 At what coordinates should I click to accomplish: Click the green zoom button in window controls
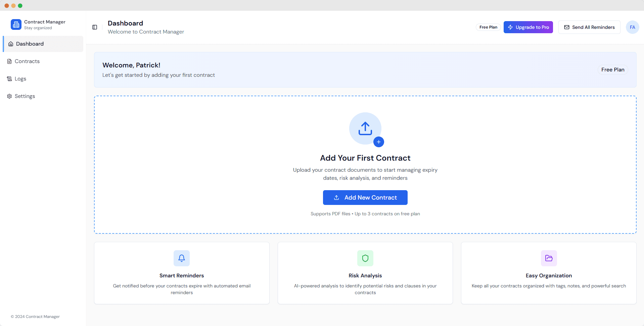20,5
